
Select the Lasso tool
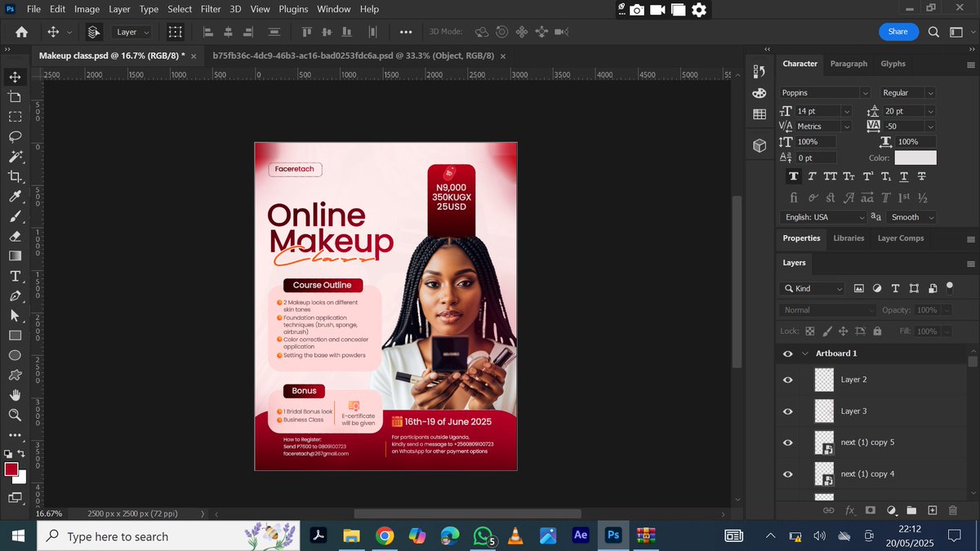pos(15,136)
